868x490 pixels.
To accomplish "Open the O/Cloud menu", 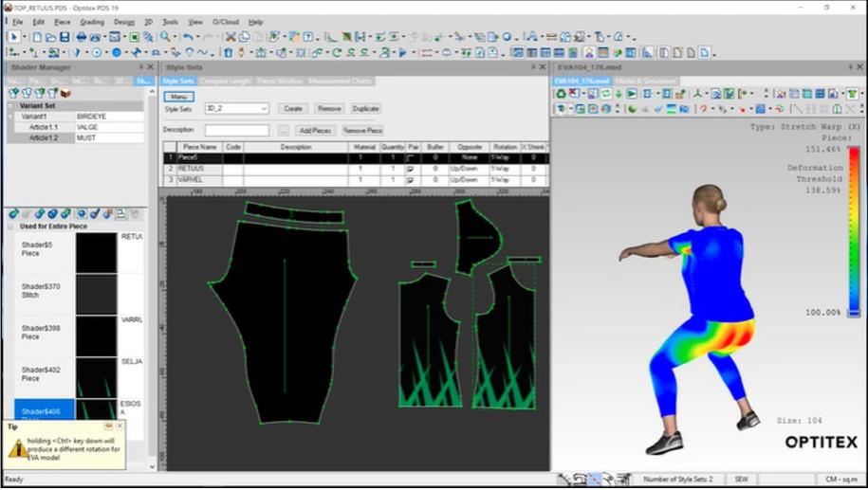I will click(226, 22).
